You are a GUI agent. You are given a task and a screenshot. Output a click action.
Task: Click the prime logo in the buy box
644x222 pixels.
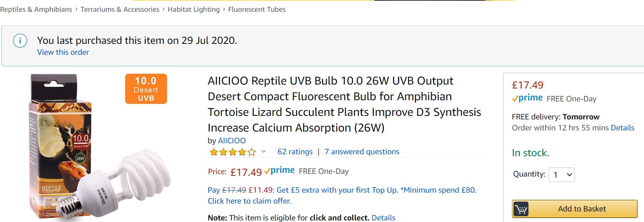point(528,98)
